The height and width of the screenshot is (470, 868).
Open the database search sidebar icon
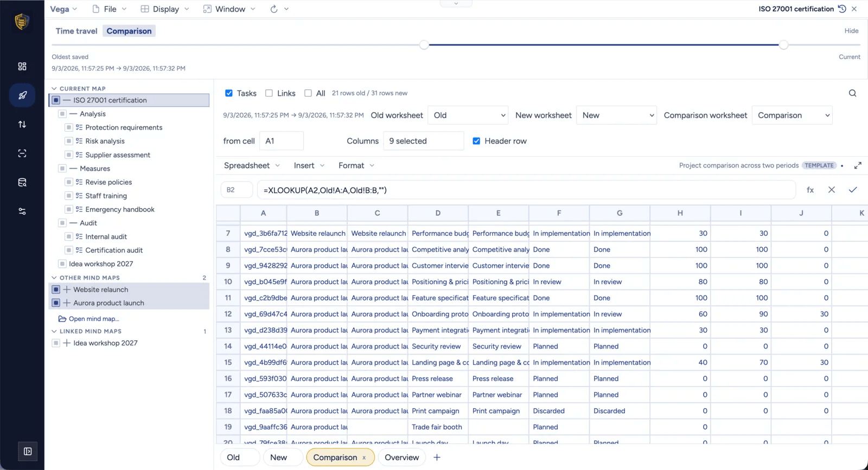(x=22, y=182)
